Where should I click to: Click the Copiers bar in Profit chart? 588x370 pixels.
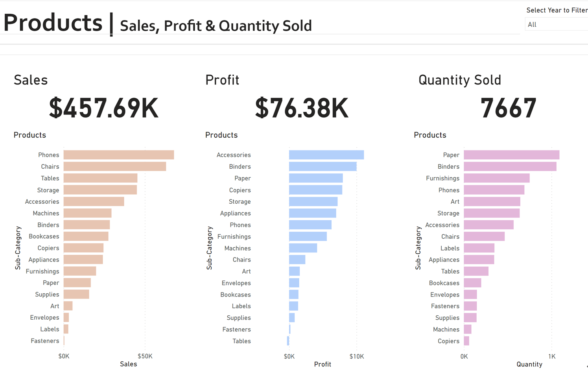coord(315,190)
